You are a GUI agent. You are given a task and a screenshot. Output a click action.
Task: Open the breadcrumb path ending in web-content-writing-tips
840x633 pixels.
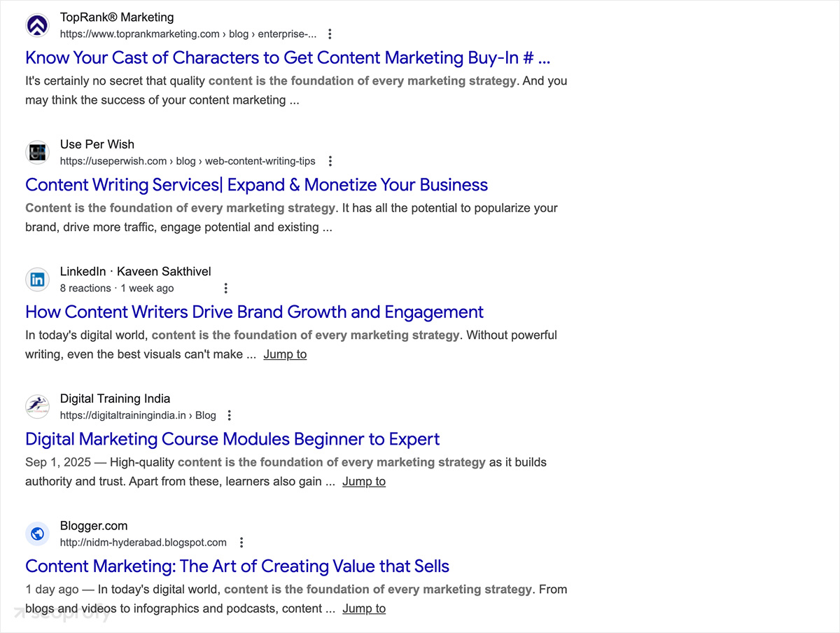tap(187, 160)
